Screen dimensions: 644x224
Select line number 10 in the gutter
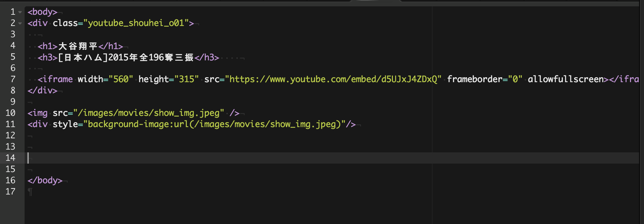coord(11,113)
